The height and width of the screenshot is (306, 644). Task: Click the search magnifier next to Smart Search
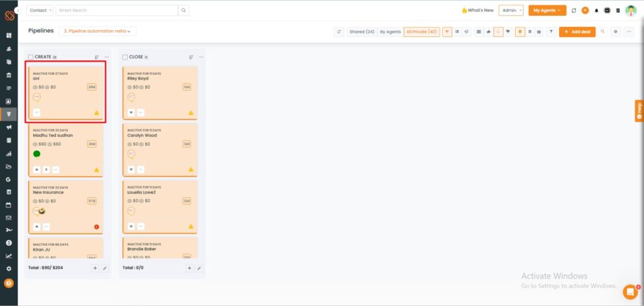click(x=184, y=10)
